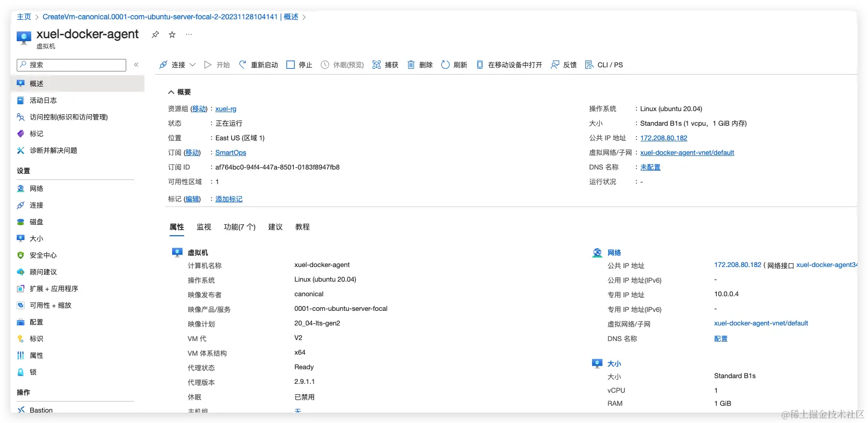Open the xuel-rg resource group link
868x423 pixels.
226,108
